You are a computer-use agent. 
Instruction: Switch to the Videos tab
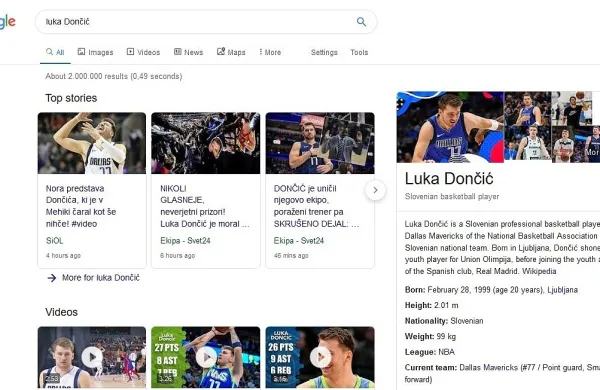point(143,52)
